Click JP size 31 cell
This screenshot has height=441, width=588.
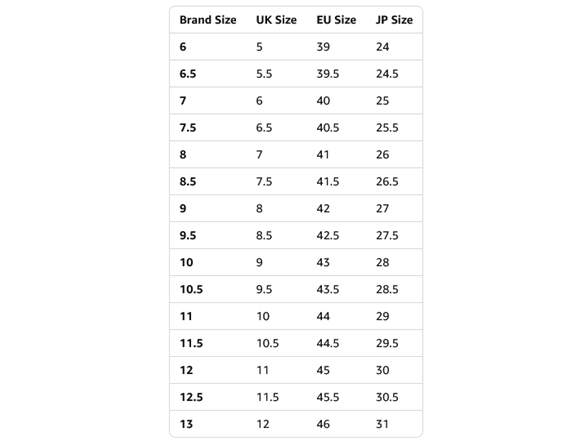tap(382, 424)
